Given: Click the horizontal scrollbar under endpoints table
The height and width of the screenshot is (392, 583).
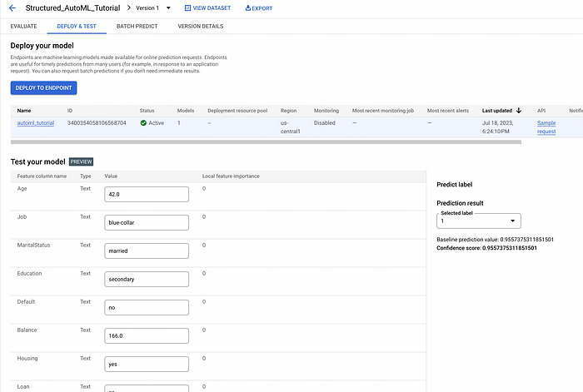Looking at the screenshot, I should (266, 142).
